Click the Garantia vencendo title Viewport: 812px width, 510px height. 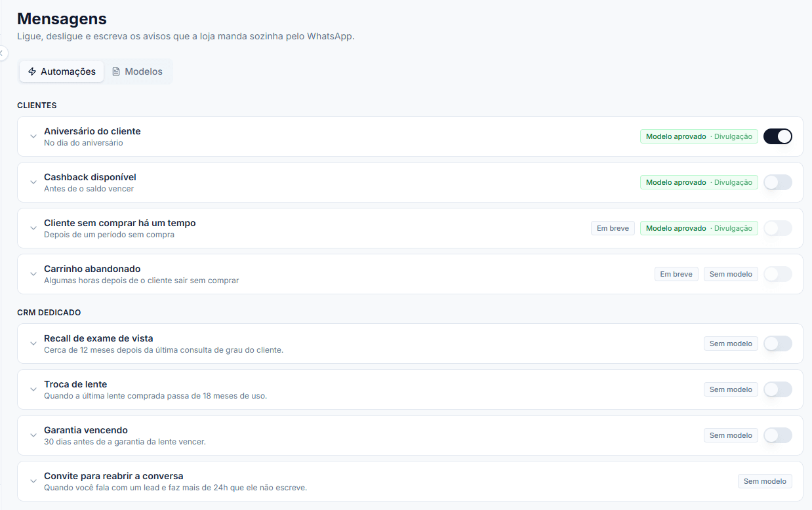coord(86,430)
